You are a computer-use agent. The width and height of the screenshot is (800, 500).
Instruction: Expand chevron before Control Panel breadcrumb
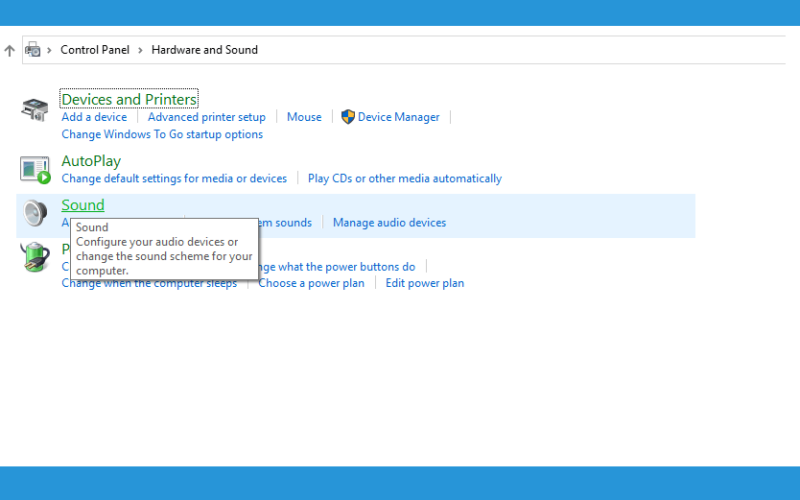(x=49, y=50)
